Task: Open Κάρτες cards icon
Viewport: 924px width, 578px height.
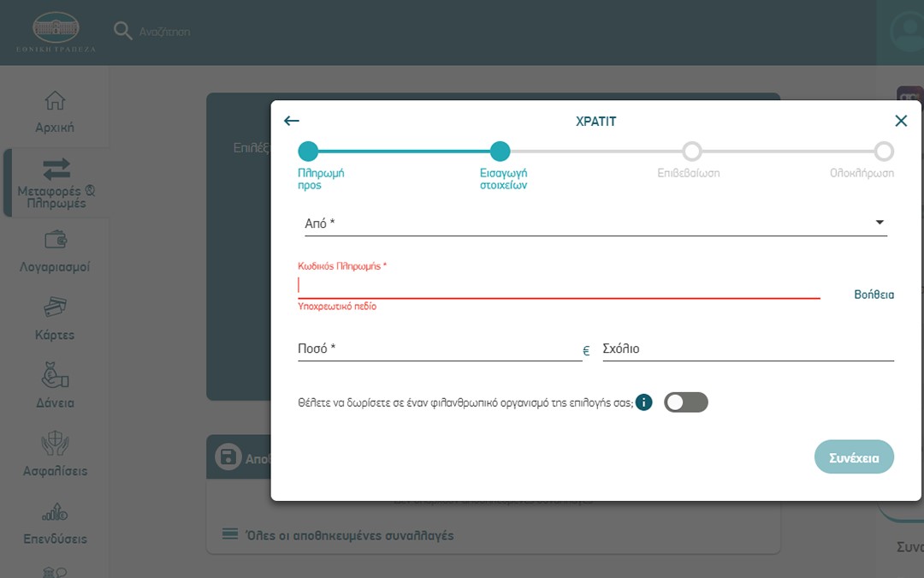Action: pos(55,307)
